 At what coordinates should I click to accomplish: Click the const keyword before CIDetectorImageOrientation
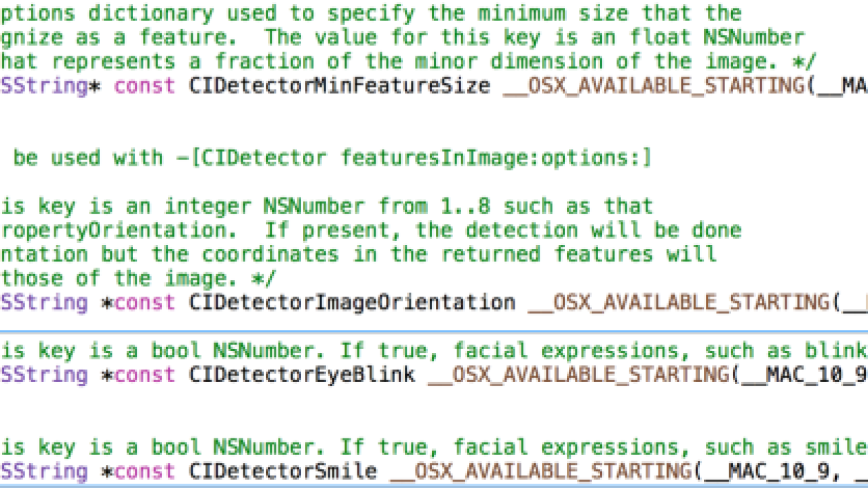coord(144,302)
